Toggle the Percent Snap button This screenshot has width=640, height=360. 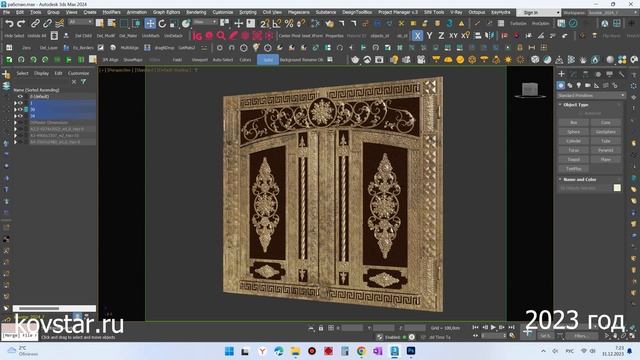click(x=289, y=24)
